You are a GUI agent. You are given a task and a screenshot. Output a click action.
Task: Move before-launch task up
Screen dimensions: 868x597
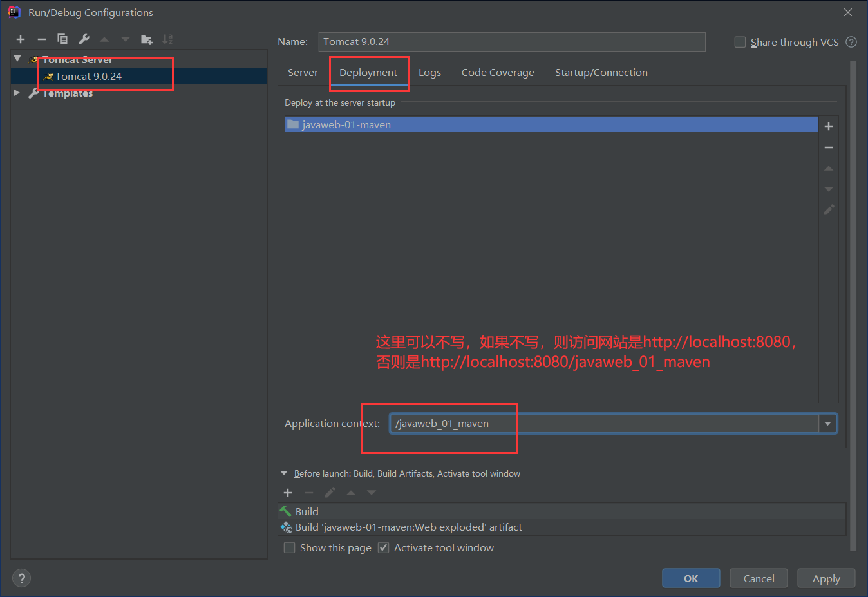click(351, 493)
